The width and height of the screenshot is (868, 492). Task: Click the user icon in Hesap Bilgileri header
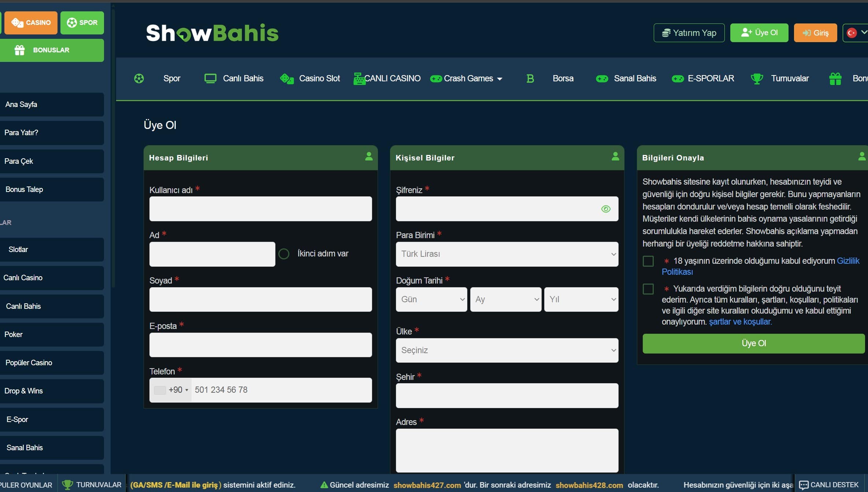369,156
